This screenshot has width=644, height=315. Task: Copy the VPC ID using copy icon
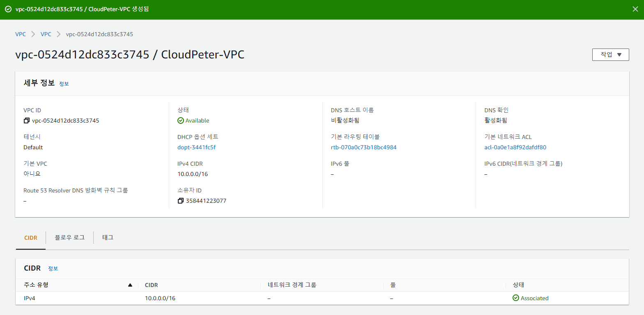[x=27, y=121]
